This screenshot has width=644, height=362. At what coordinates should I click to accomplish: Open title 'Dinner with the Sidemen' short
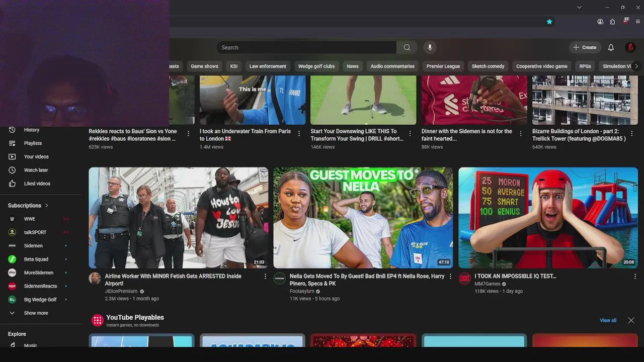[467, 135]
